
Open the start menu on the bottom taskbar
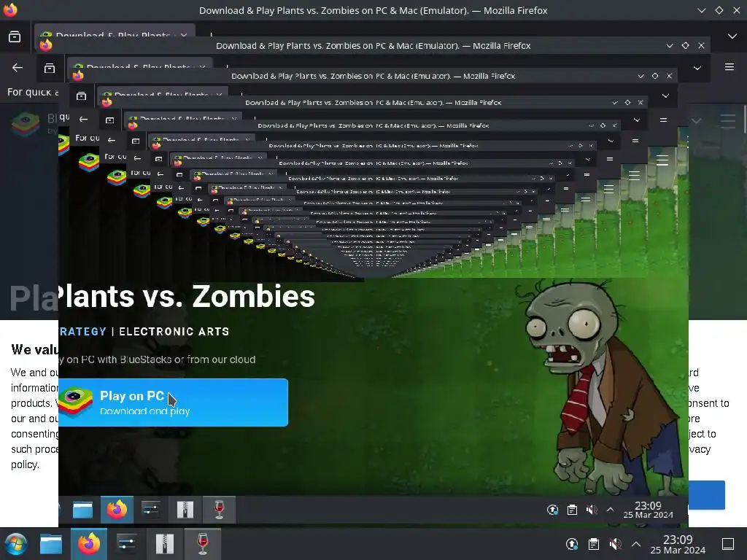point(16,544)
